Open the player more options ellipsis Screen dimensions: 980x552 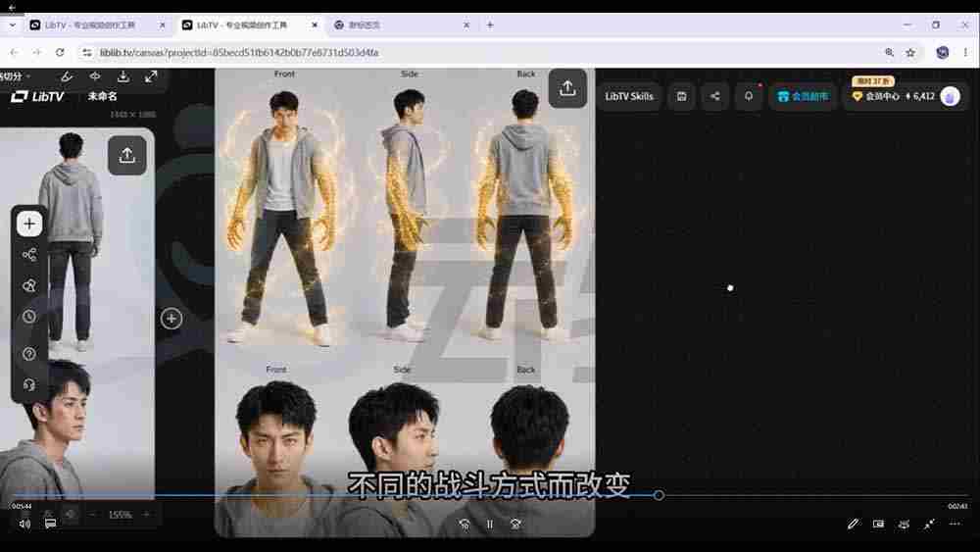[955, 524]
